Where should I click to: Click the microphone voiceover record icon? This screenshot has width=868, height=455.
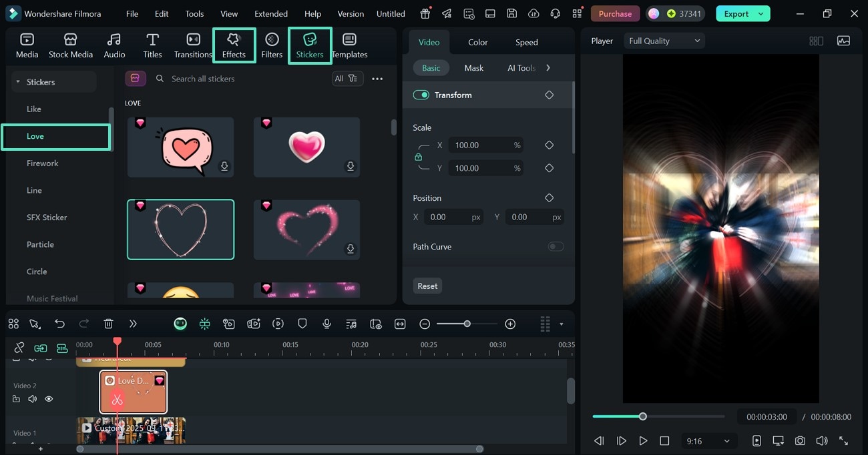point(327,324)
